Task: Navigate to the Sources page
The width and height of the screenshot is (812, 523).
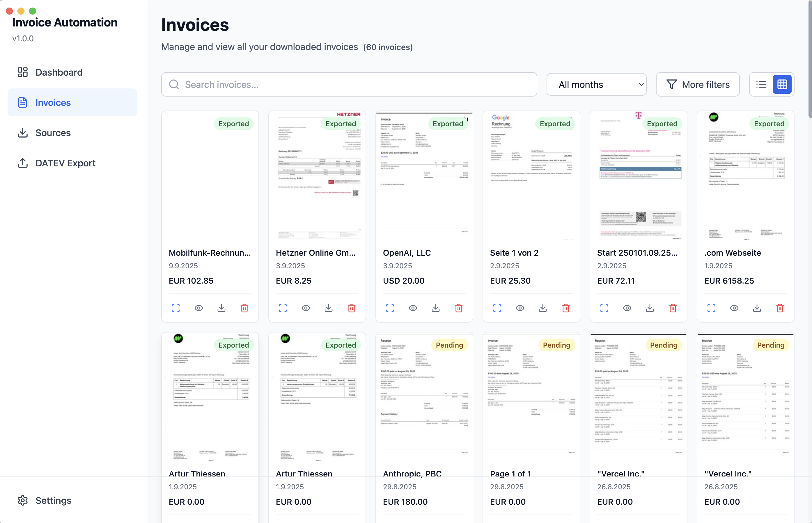Action: pyautogui.click(x=53, y=133)
